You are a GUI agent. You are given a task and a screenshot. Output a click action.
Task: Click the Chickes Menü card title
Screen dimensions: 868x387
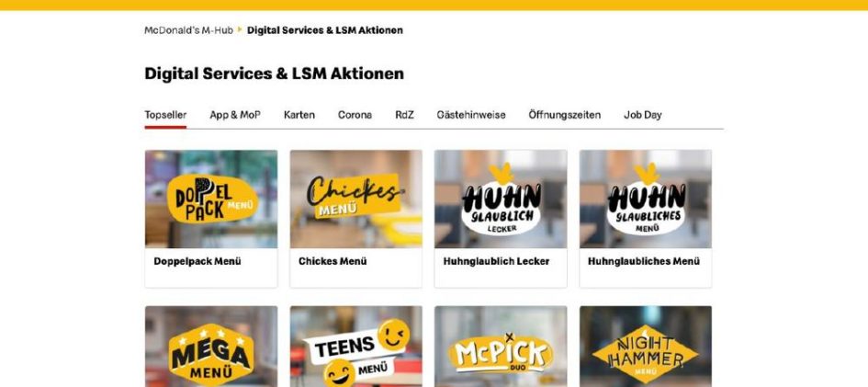pyautogui.click(x=333, y=261)
